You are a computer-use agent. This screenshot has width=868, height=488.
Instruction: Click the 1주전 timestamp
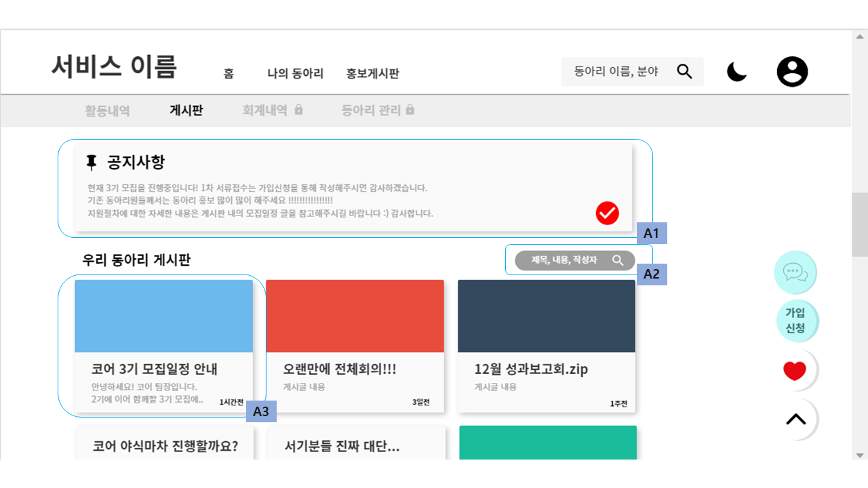click(x=618, y=403)
